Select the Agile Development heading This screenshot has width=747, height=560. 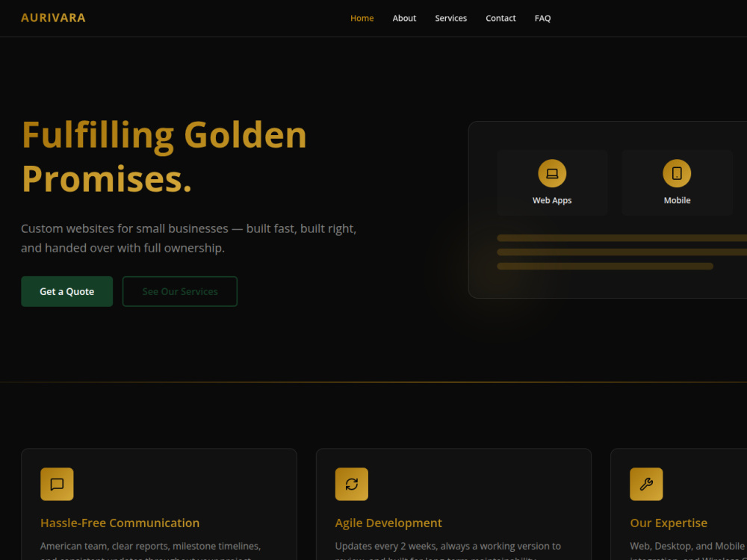[x=388, y=523]
